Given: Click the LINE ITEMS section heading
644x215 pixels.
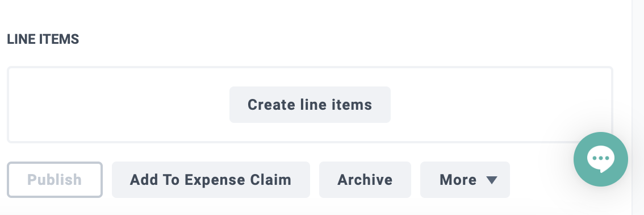Looking at the screenshot, I should point(43,39).
